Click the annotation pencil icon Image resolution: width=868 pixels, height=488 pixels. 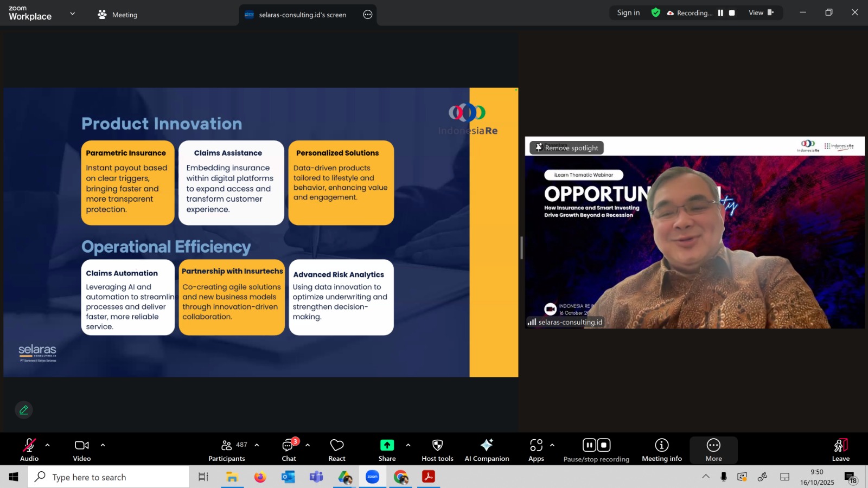click(24, 410)
